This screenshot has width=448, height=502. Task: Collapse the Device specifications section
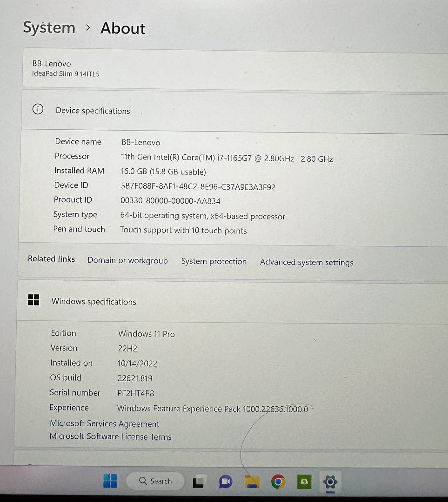pyautogui.click(x=234, y=111)
